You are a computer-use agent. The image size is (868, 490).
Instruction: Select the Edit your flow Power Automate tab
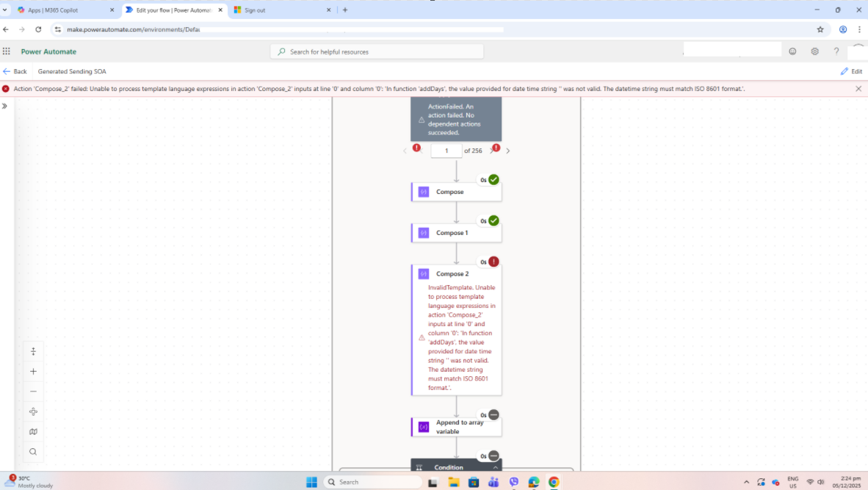[173, 10]
